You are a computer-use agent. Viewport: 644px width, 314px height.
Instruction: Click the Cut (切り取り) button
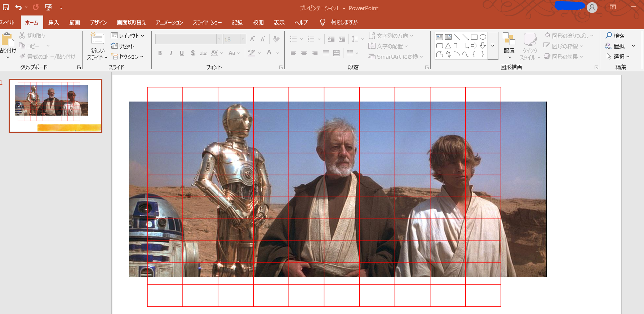pyautogui.click(x=32, y=36)
